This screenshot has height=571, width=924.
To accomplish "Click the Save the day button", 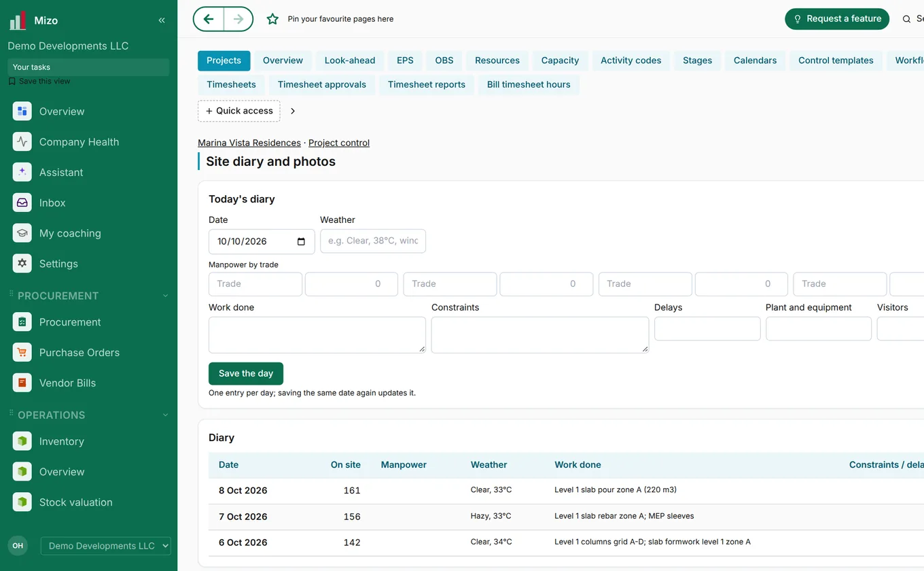I will 246,374.
